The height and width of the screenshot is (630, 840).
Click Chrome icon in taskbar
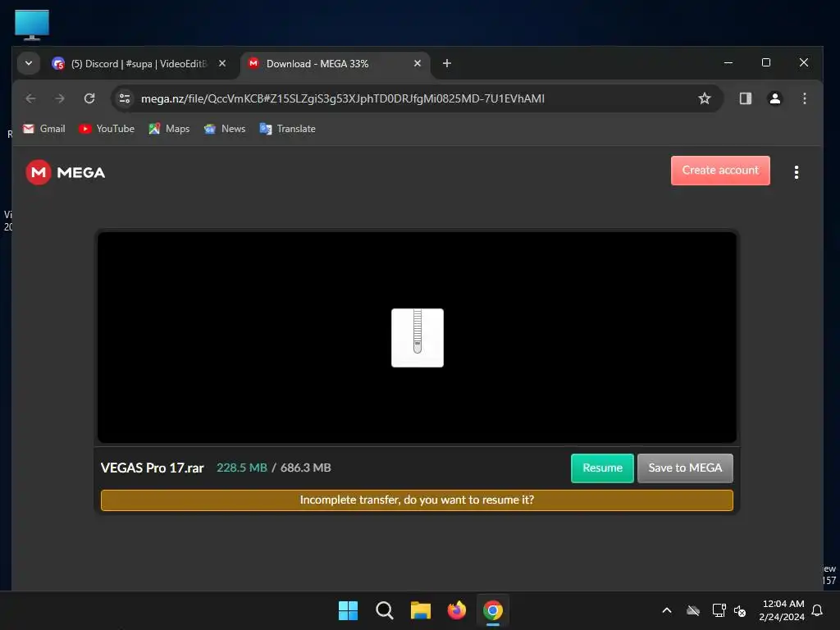pos(493,610)
